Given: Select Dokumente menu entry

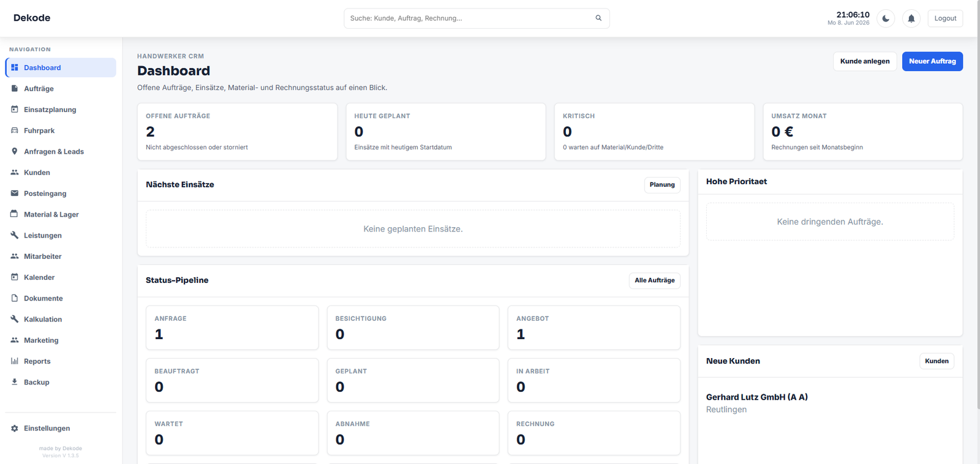Looking at the screenshot, I should click(61, 298).
